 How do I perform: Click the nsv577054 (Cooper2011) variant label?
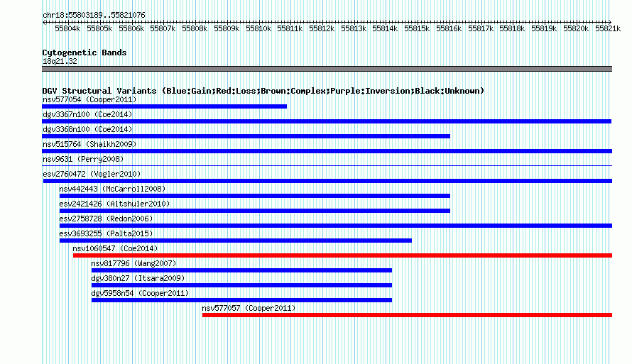pyautogui.click(x=89, y=99)
